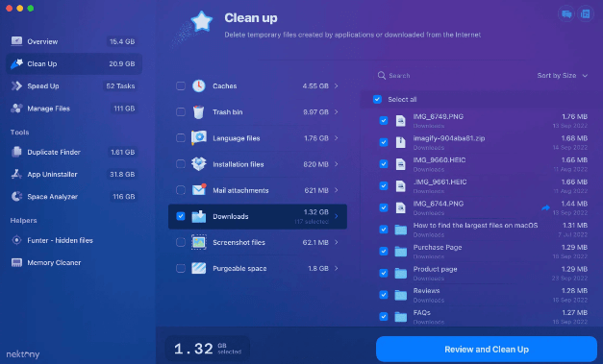Screen dimensions: 603x364
Task: Open the Duplicate Finder tool
Action: coord(74,152)
